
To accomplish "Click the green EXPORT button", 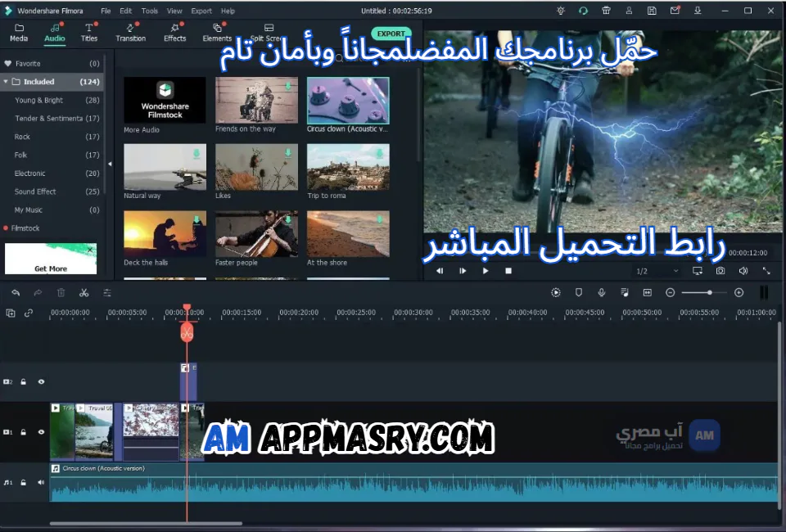I will pyautogui.click(x=391, y=33).
